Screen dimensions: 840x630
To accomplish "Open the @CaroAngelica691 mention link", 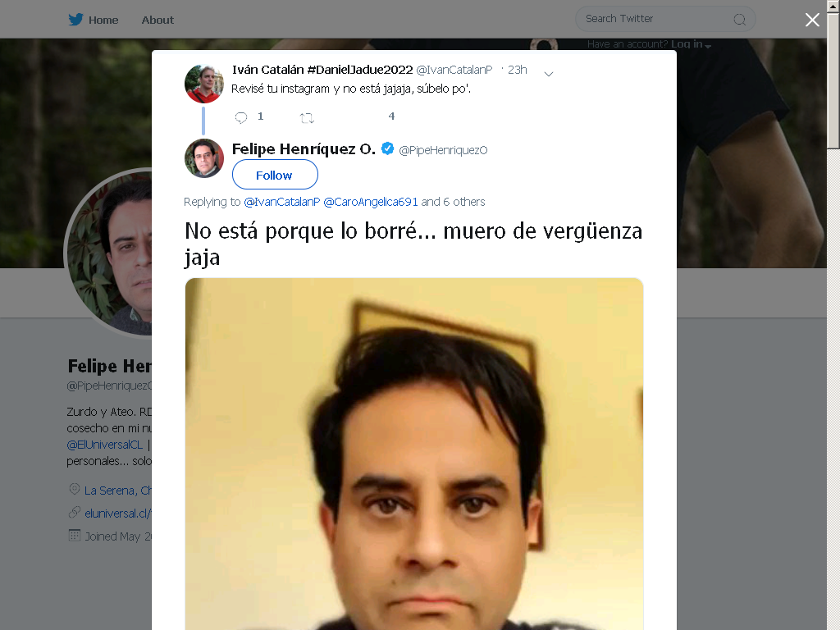I will click(x=371, y=202).
